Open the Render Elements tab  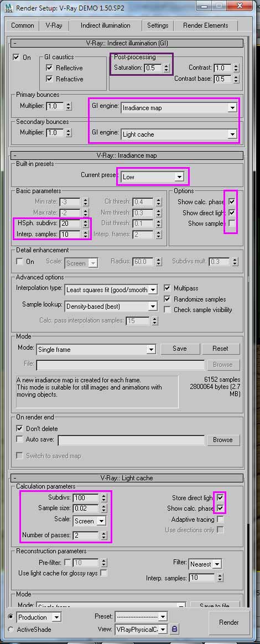pos(205,25)
